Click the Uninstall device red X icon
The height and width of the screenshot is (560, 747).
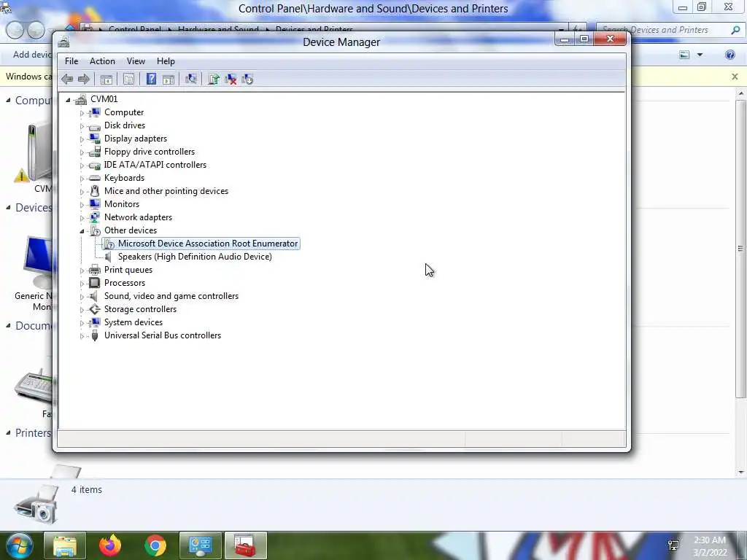coord(231,79)
